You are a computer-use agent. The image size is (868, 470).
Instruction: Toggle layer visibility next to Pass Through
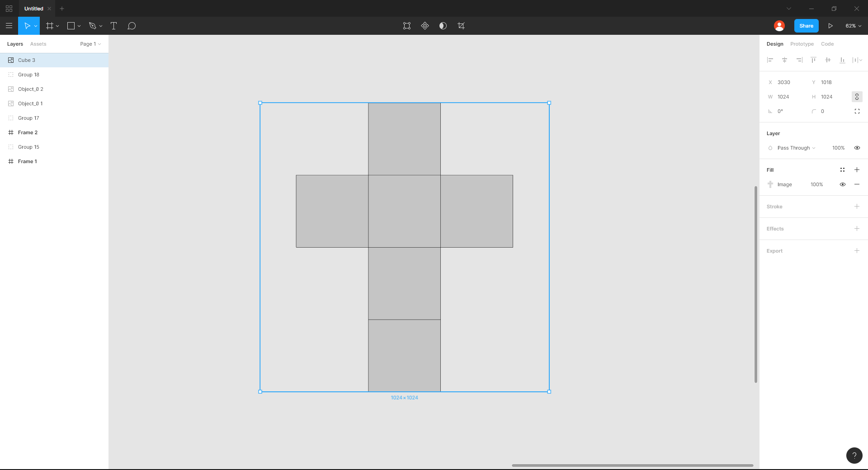[857, 148]
